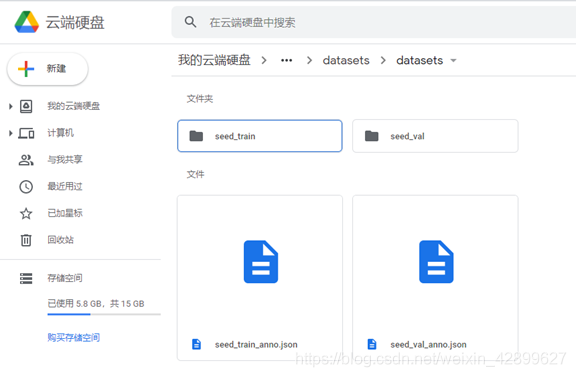The width and height of the screenshot is (576, 377).
Task: Go to the first datasets breadcrumb
Action: [x=346, y=60]
